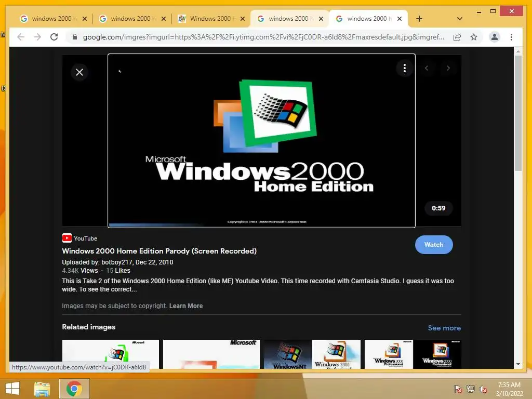Click the muted volume tray icon
The width and height of the screenshot is (532, 399).
tap(483, 389)
